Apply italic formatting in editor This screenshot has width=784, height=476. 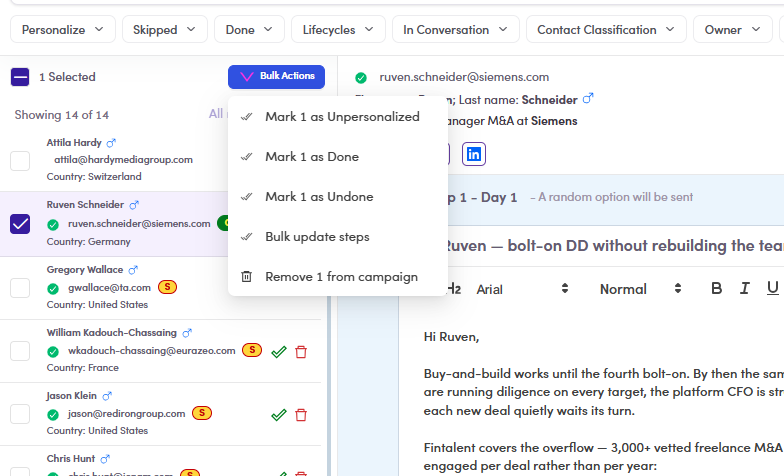[744, 288]
